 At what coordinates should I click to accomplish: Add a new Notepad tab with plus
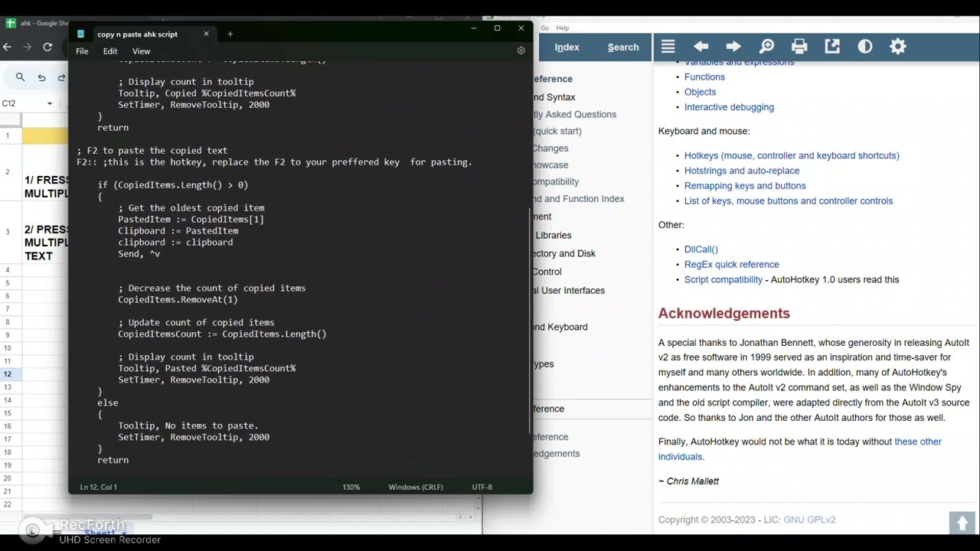pos(230,34)
